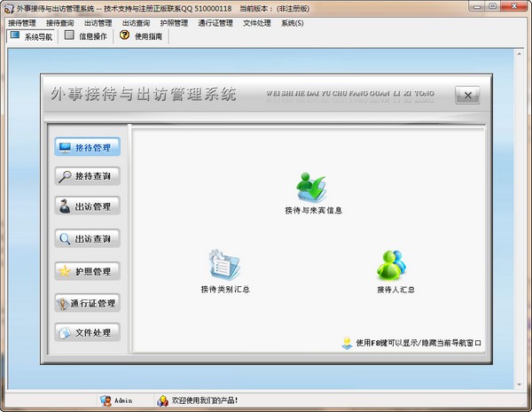Click the vertical scrollbar up arrow
Image resolution: width=532 pixels, height=412 pixels.
click(519, 53)
